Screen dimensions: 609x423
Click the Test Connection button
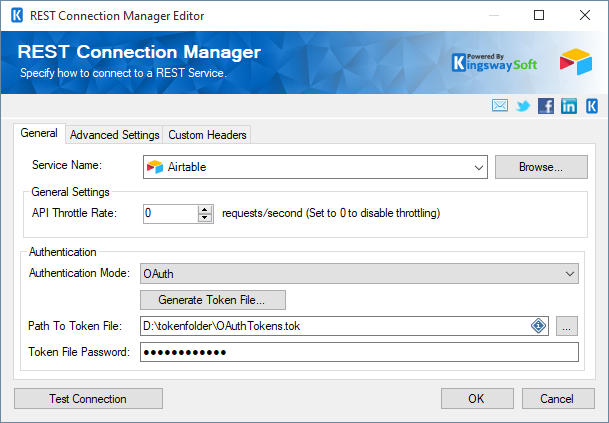pos(88,399)
